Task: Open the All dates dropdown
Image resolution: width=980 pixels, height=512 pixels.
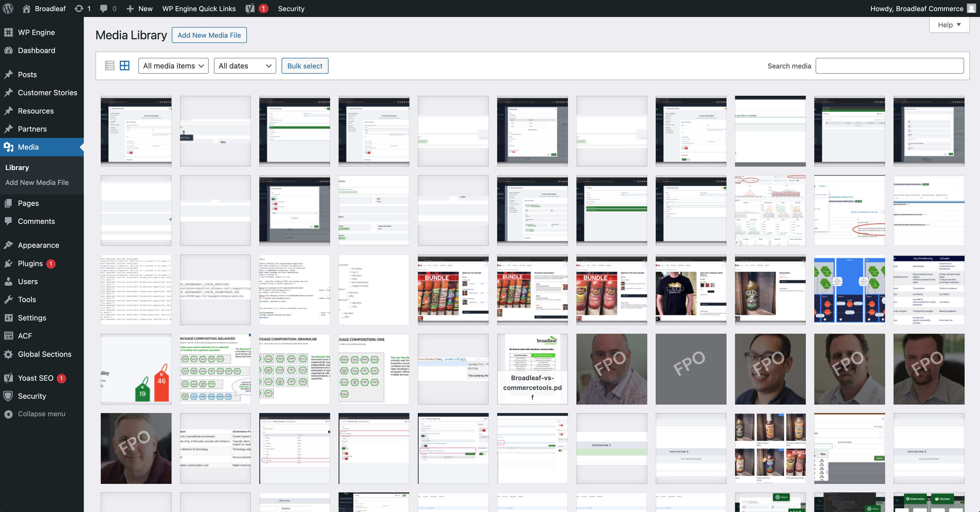Action: tap(245, 66)
